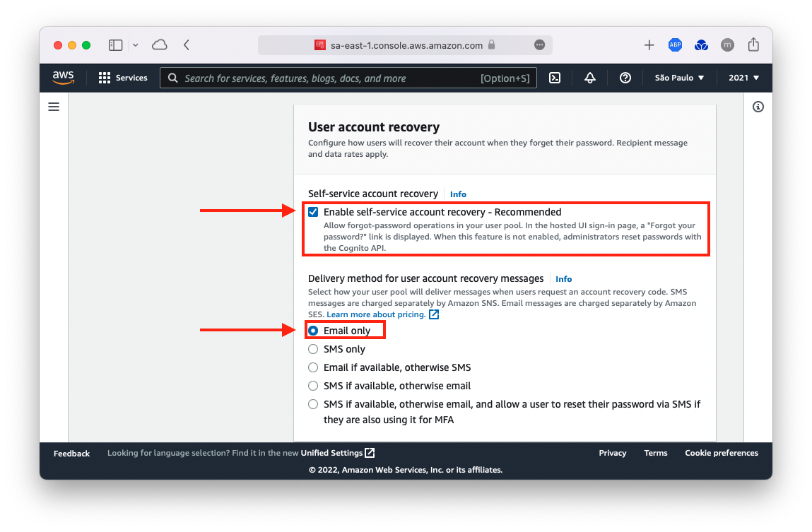Open the info panel icon at right
Image resolution: width=812 pixels, height=532 pixels.
click(758, 107)
